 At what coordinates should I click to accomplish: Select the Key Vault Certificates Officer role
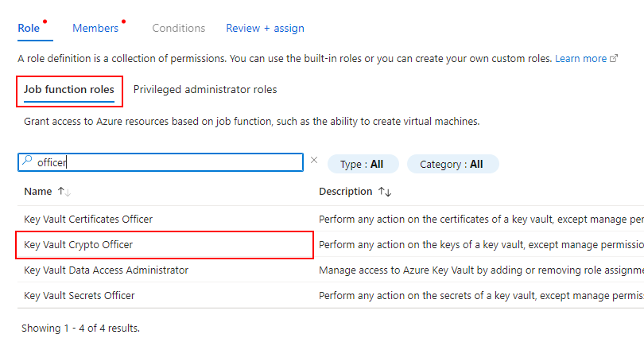click(x=88, y=220)
